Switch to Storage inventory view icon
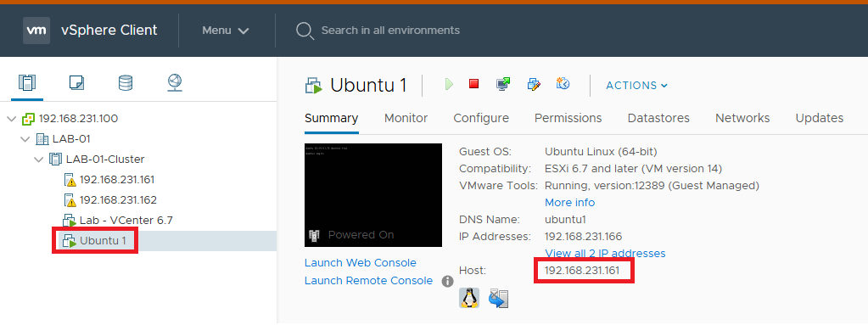The height and width of the screenshot is (325, 868). tap(126, 83)
